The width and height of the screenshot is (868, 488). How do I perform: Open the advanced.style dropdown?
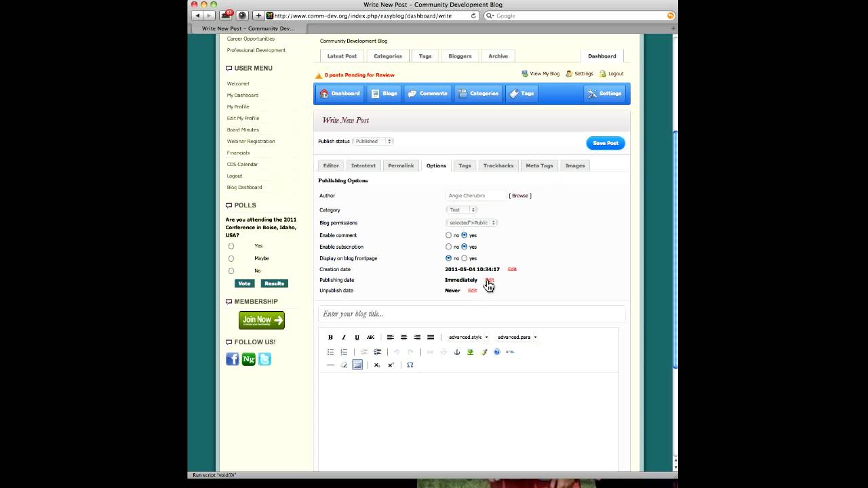click(468, 337)
